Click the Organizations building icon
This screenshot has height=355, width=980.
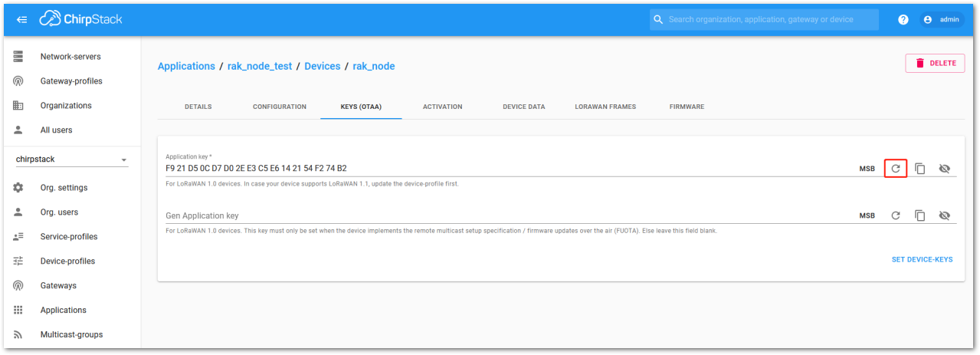pos(18,106)
